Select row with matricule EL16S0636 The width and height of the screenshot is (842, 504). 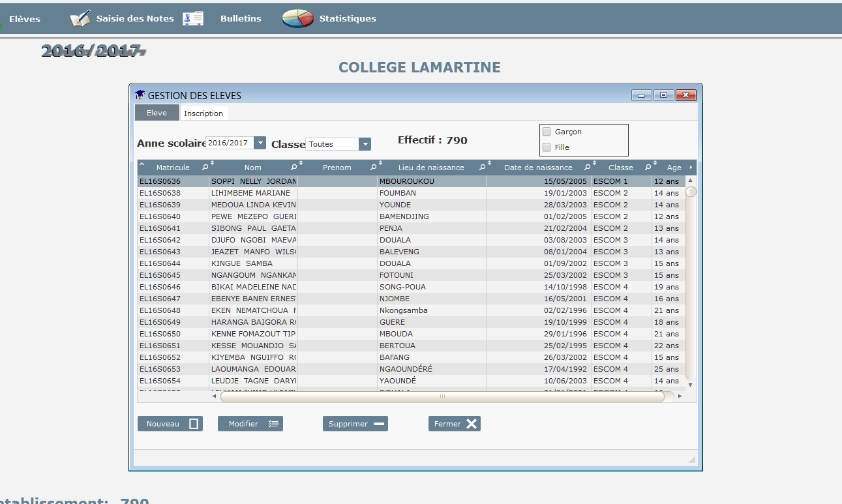tap(411, 181)
